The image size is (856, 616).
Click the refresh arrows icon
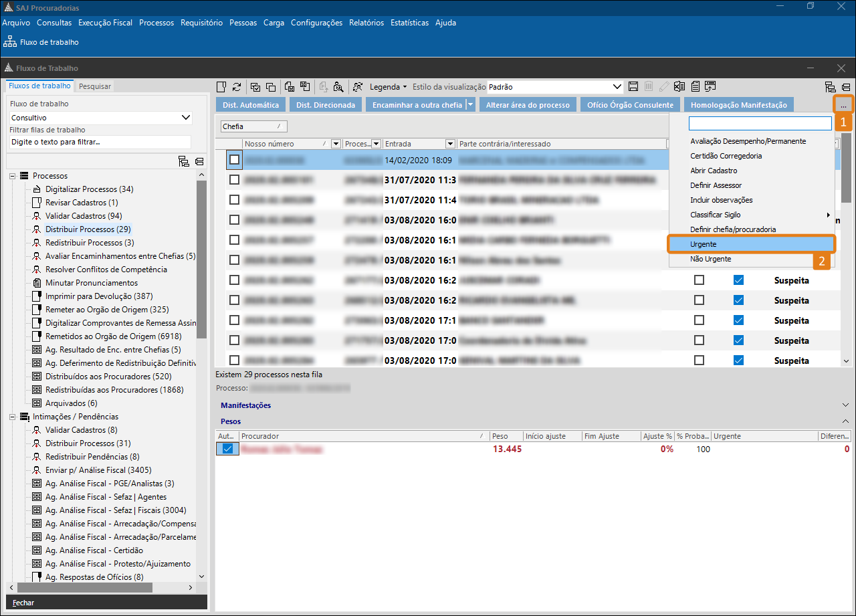237,86
